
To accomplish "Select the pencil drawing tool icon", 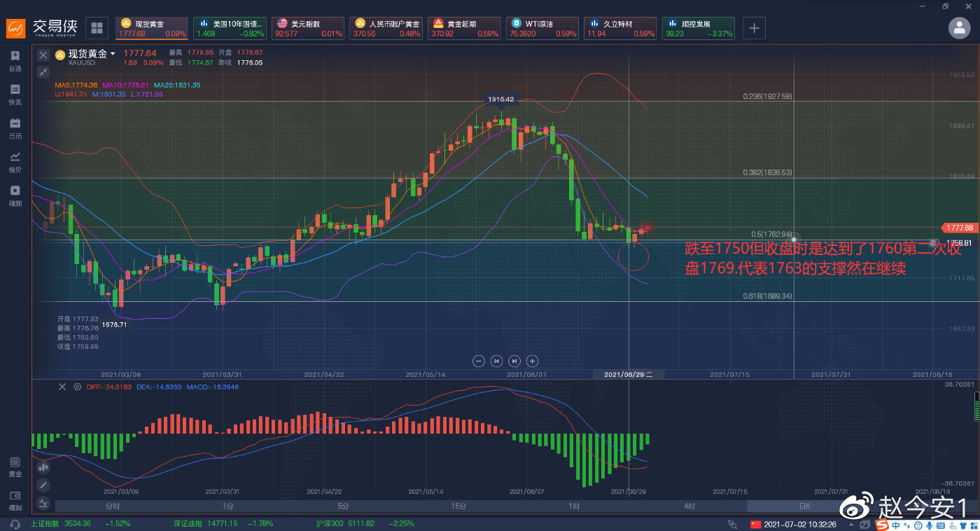I will (x=43, y=485).
